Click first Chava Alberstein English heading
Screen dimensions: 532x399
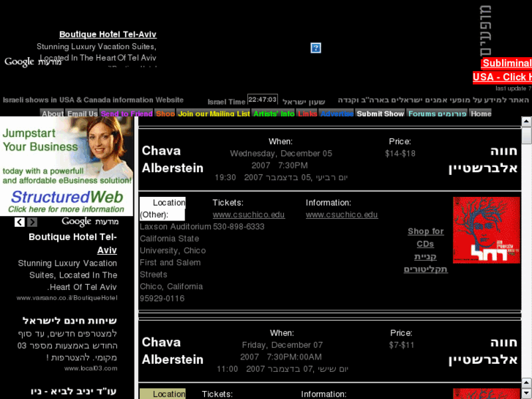(173, 160)
